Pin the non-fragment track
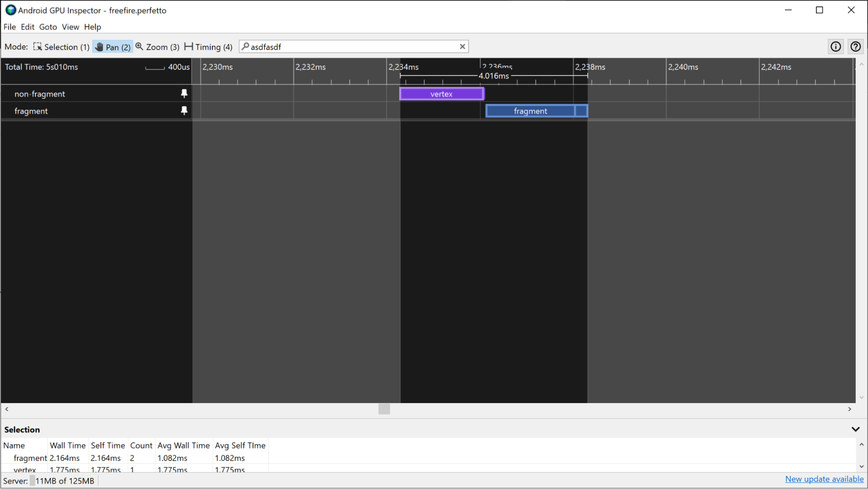 coord(185,94)
